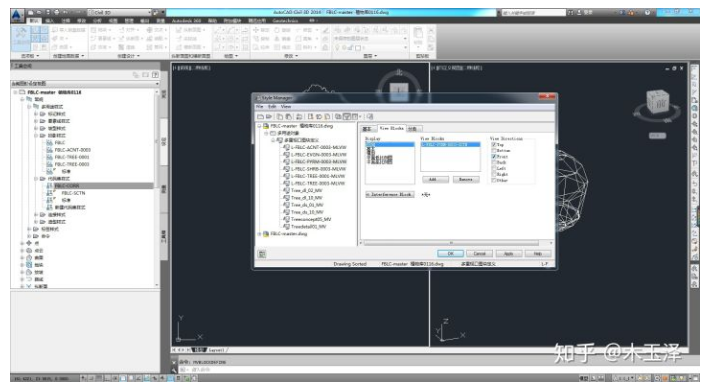Screen dimensions: 709x387
Task: Check the Top view direction checkbox
Action: click(494, 145)
